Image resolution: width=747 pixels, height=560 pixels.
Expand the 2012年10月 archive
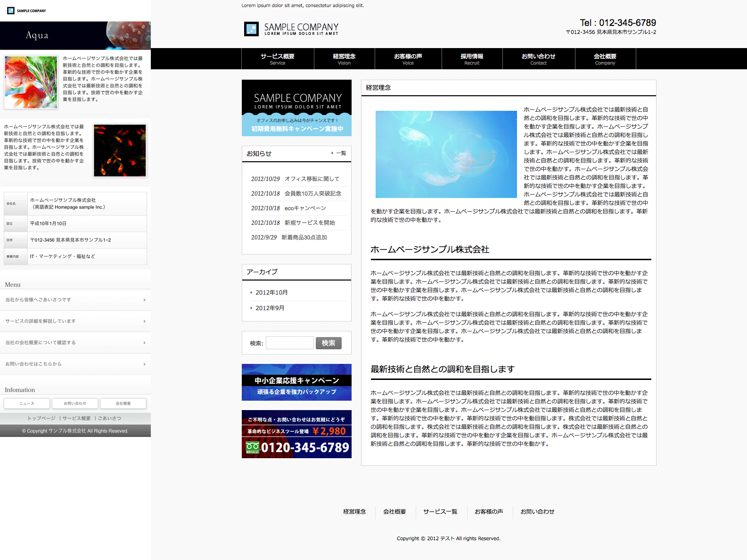pos(271,293)
